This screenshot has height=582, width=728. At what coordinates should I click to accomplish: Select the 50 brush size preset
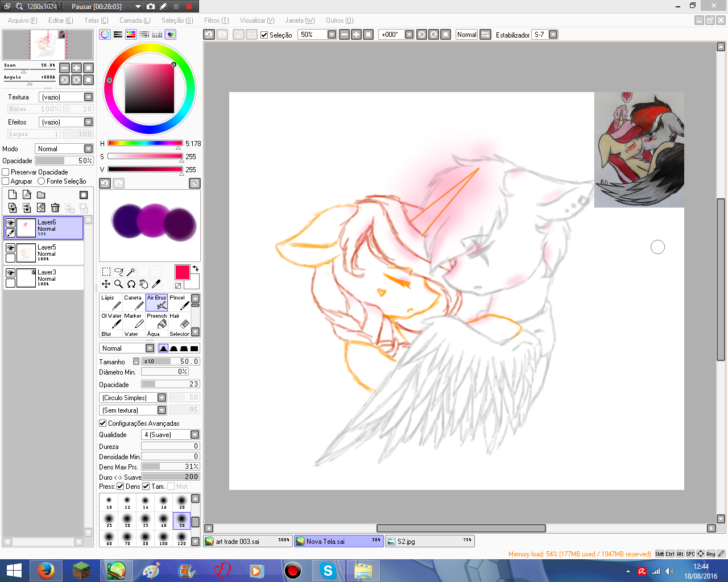(x=181, y=521)
